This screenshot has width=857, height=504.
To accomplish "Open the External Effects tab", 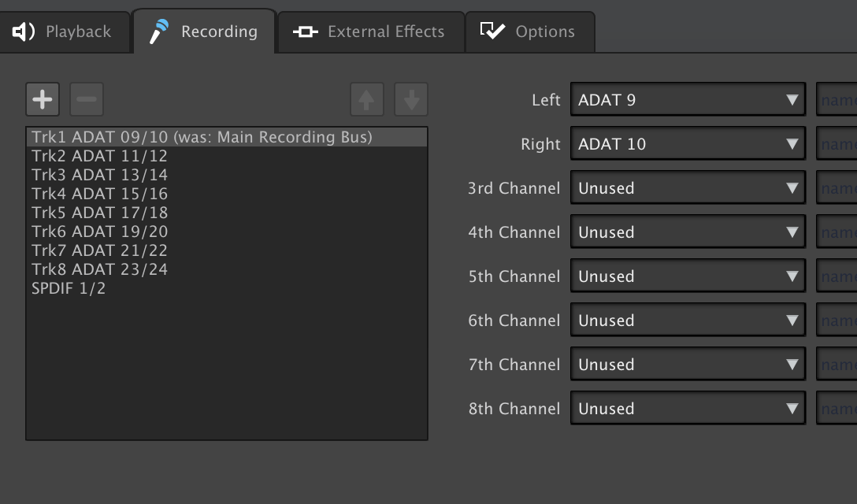I will click(369, 31).
